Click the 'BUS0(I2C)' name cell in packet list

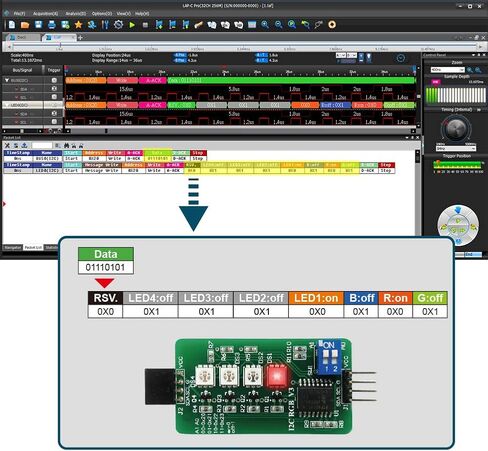point(47,158)
